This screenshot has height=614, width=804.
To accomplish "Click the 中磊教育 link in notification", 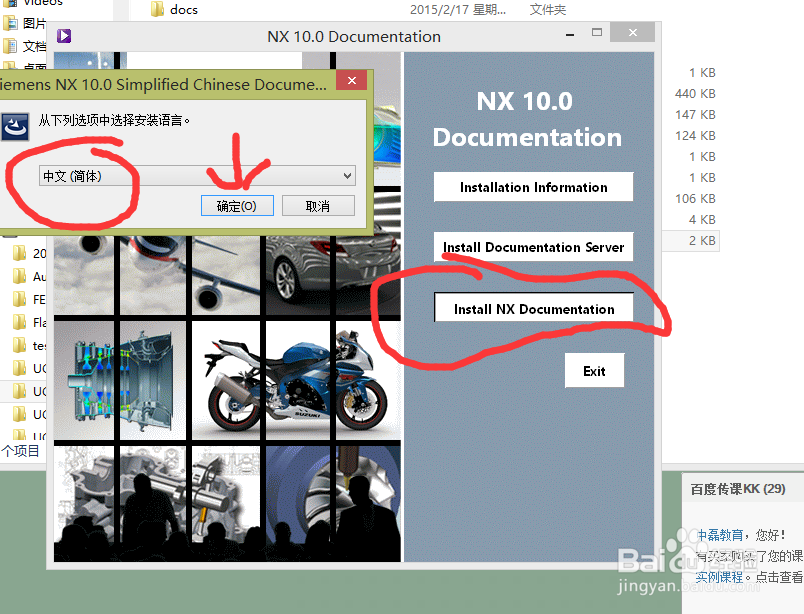I will [720, 535].
